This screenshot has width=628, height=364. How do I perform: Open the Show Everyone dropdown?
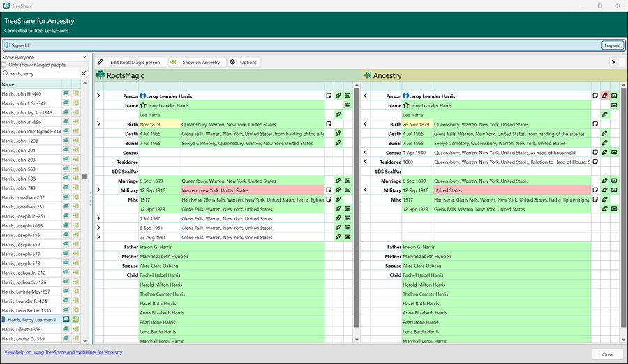pos(45,57)
